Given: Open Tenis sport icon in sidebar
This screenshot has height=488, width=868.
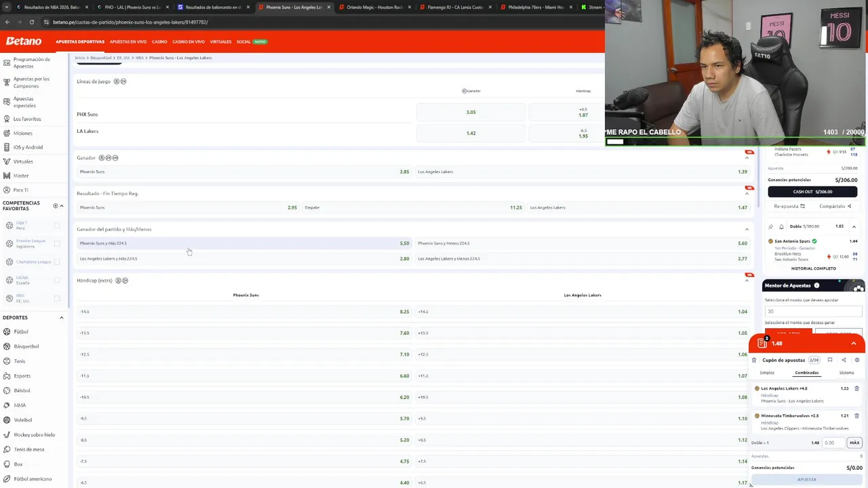Looking at the screenshot, I should tap(7, 361).
